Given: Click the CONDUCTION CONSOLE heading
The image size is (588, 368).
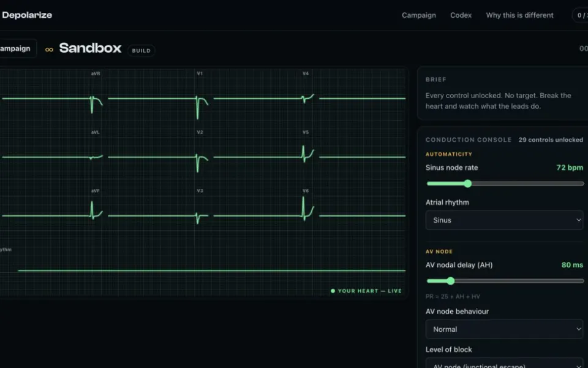Looking at the screenshot, I should 469,140.
